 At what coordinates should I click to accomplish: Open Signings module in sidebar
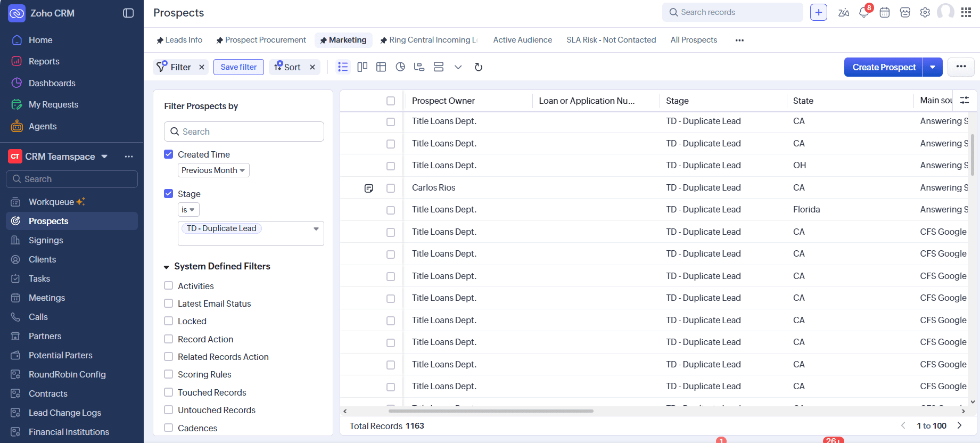click(x=46, y=240)
